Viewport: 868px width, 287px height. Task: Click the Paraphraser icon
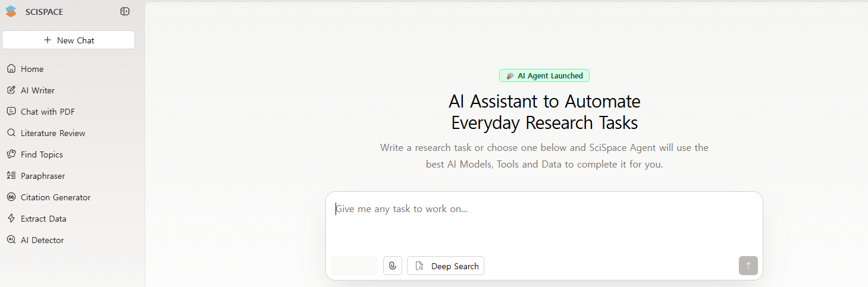(11, 176)
